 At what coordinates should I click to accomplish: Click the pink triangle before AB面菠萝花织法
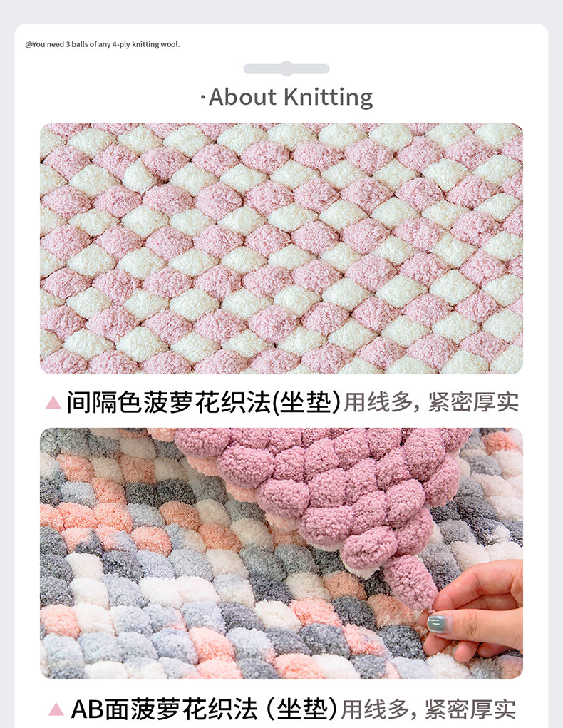[56, 709]
